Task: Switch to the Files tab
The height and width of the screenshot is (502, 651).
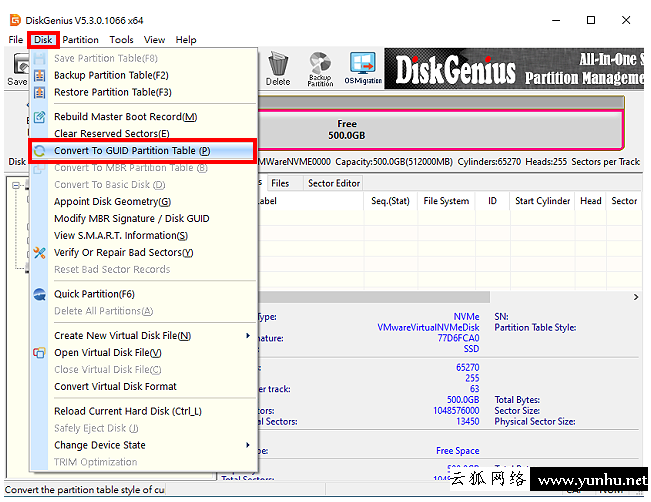Action: click(x=280, y=183)
